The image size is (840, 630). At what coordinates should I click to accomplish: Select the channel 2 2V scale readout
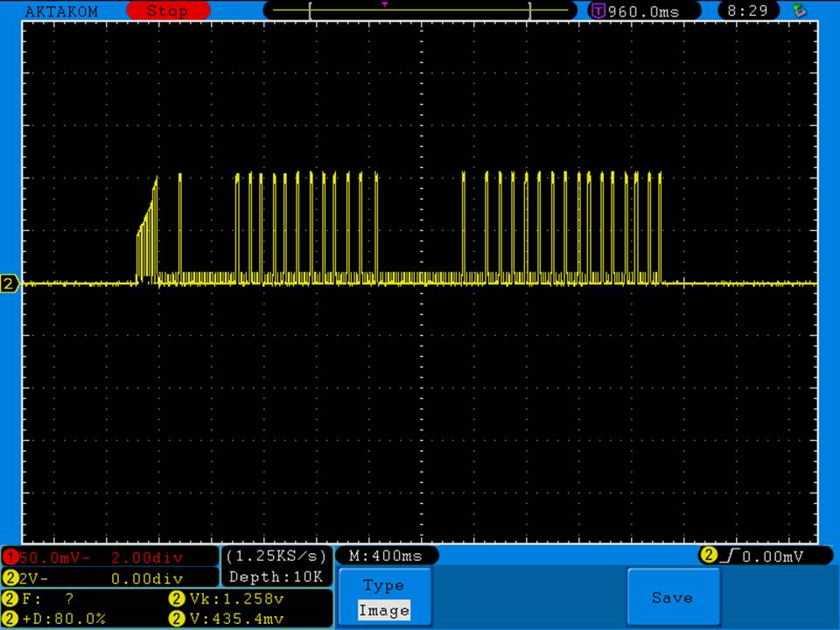coord(35,577)
